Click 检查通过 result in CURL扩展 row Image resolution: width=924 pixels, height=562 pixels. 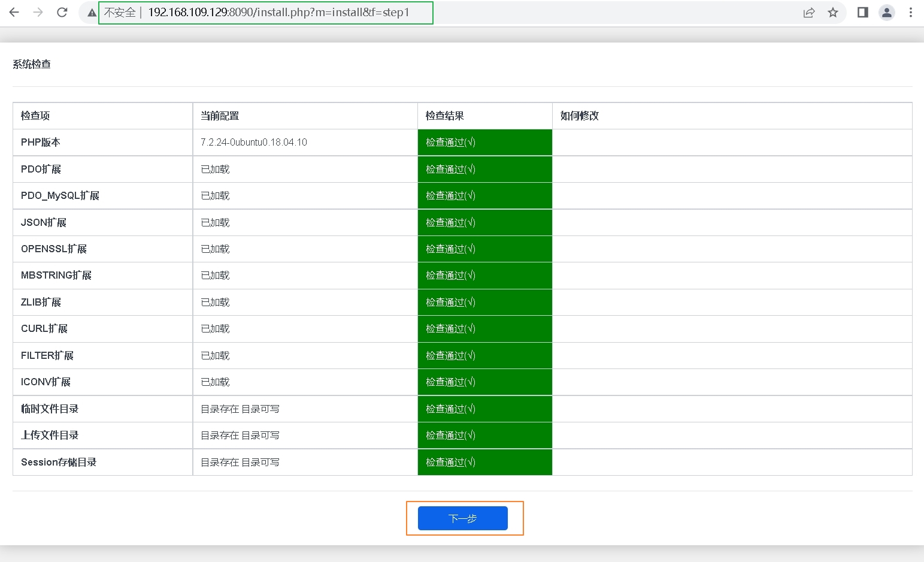[450, 329]
